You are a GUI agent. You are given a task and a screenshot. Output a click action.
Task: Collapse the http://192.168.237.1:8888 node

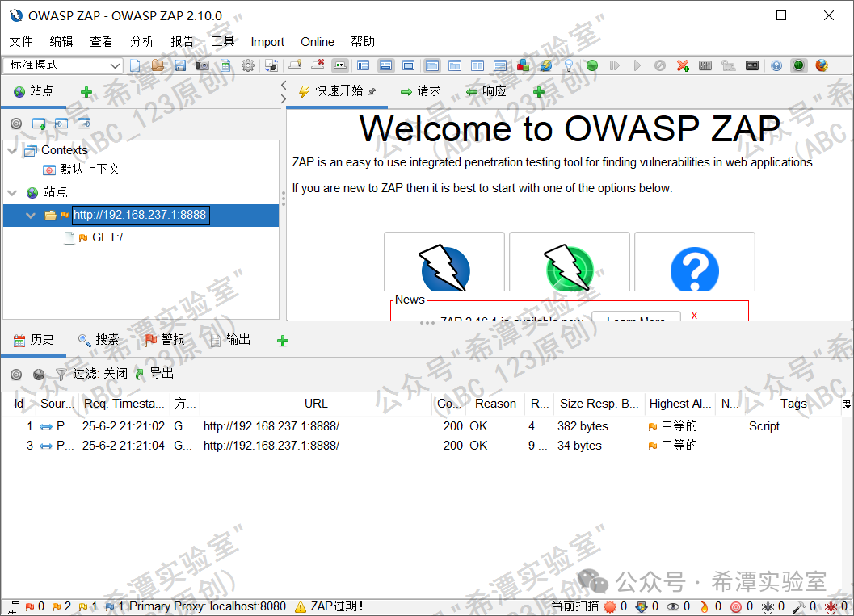click(x=31, y=215)
